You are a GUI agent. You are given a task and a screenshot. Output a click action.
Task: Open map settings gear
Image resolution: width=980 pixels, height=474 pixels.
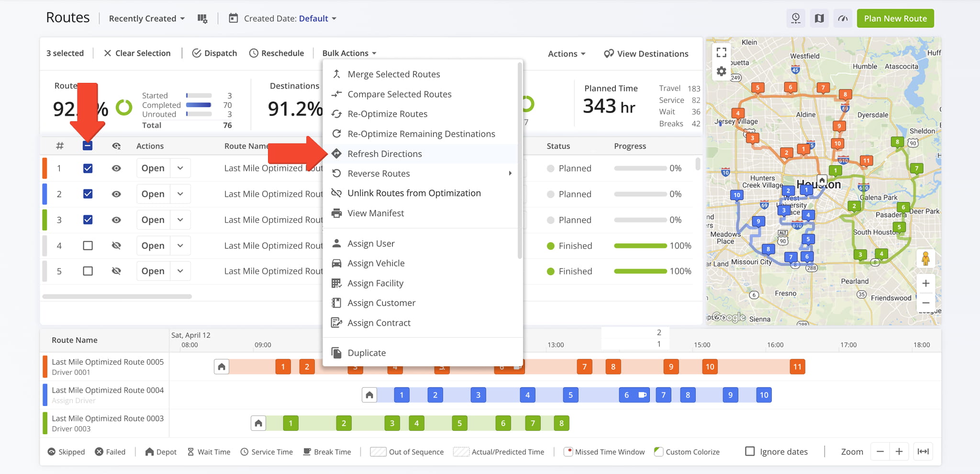click(722, 72)
